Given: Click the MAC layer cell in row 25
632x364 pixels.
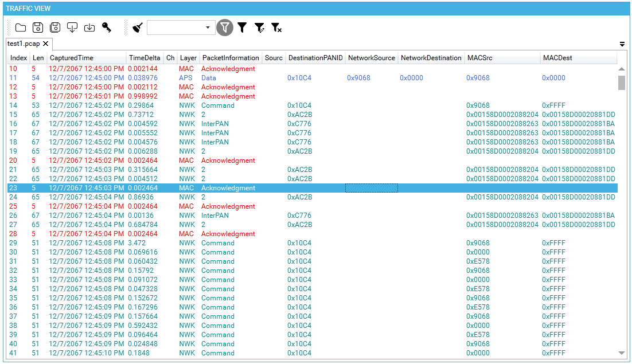Looking at the screenshot, I should (x=186, y=206).
